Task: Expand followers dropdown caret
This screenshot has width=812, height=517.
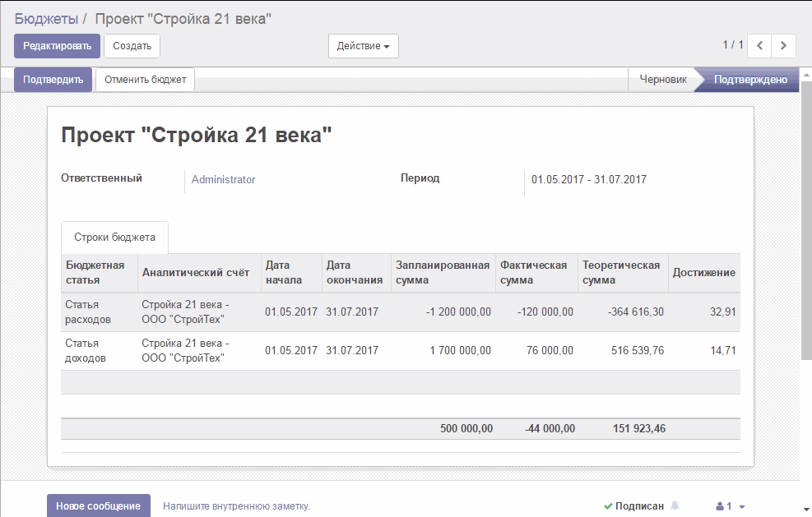Action: tap(741, 506)
